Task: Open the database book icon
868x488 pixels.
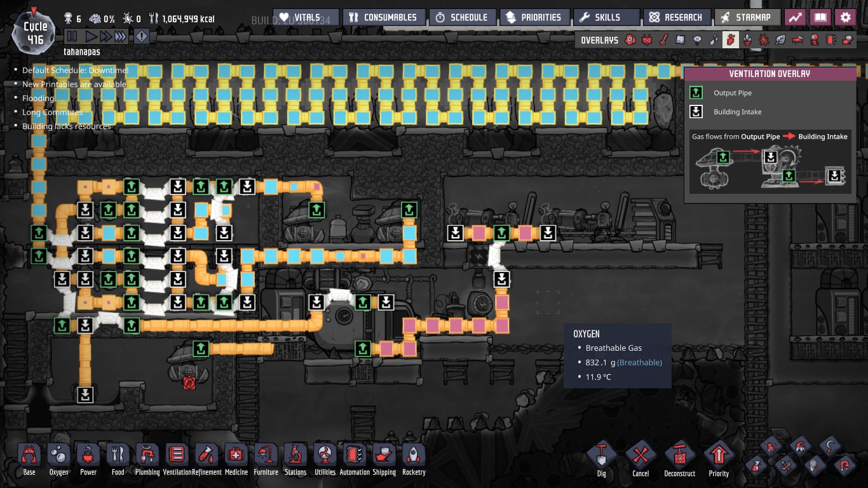Action: tap(820, 18)
